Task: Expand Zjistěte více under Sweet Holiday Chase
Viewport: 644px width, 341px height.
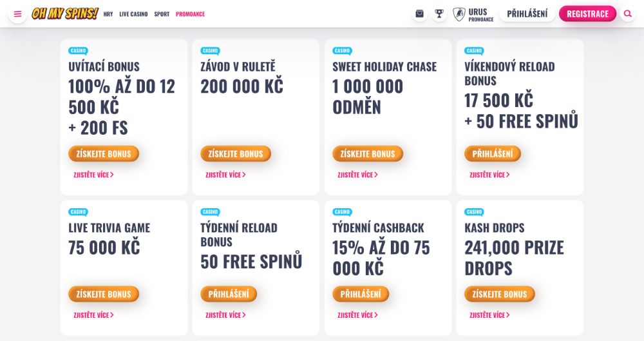Action: point(357,175)
